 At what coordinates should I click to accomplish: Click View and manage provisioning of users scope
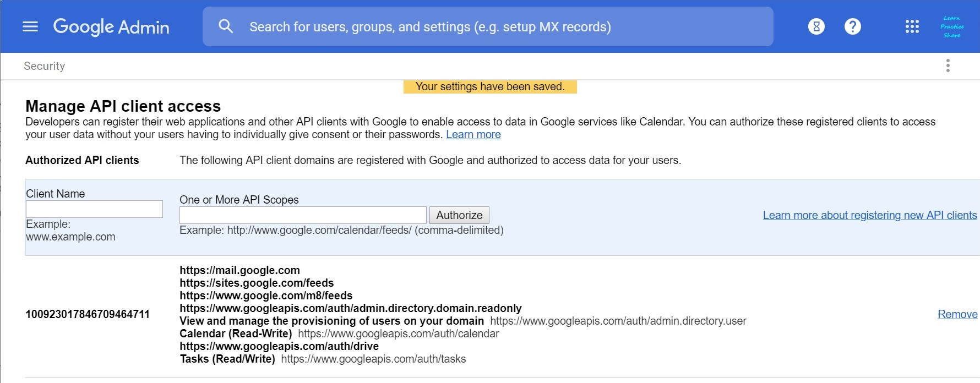click(331, 321)
